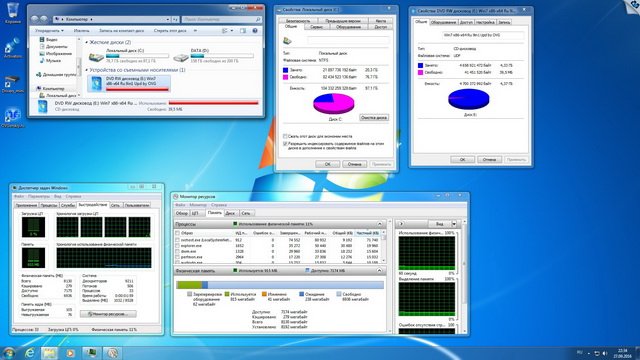Open the Recycle Bin desktop icon
640x360 pixels.
(x=13, y=11)
